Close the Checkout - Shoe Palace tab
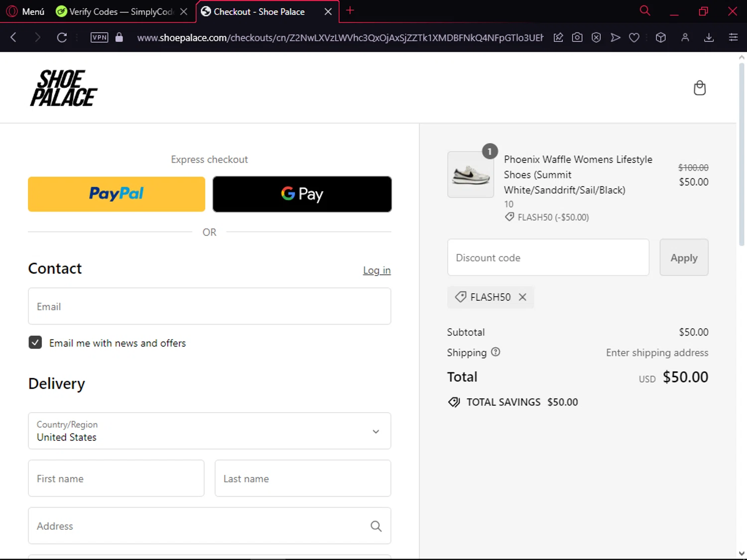This screenshot has height=560, width=747. tap(328, 11)
